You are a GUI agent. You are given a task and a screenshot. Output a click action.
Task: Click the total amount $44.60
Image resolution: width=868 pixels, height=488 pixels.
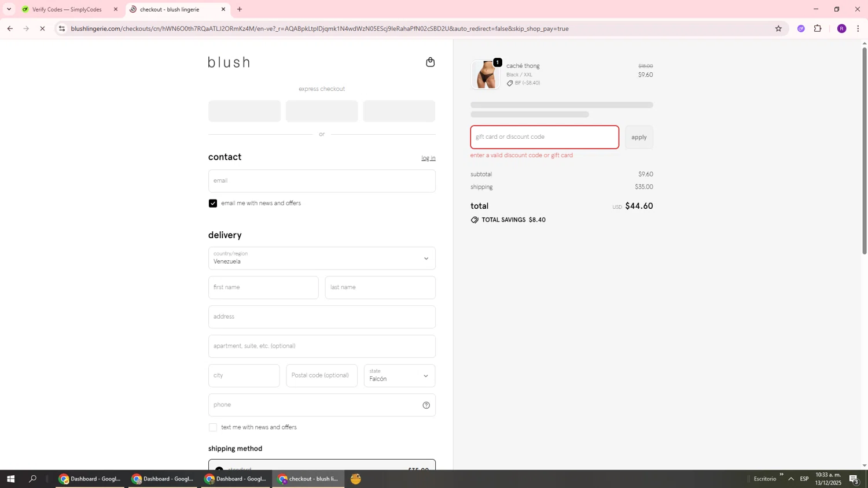point(639,206)
